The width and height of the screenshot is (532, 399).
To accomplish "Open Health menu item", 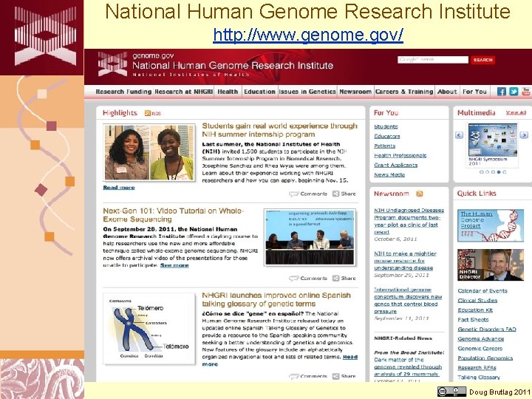I will (228, 92).
